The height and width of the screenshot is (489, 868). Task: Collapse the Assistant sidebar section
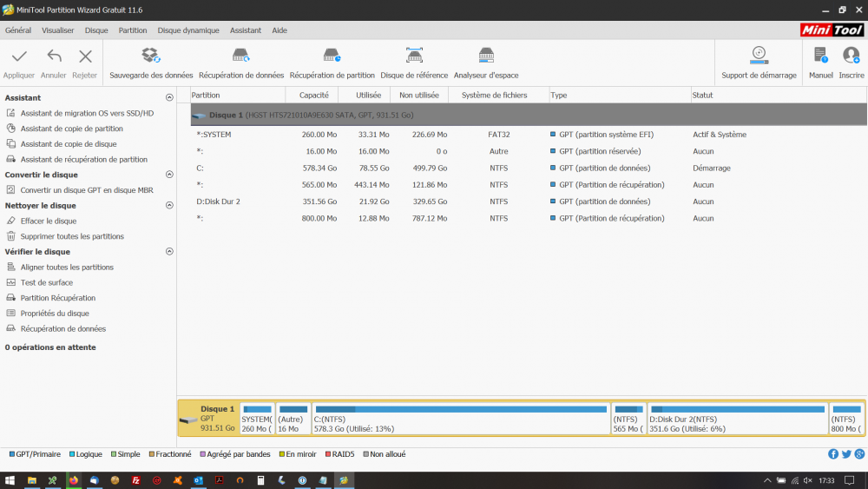coord(169,98)
